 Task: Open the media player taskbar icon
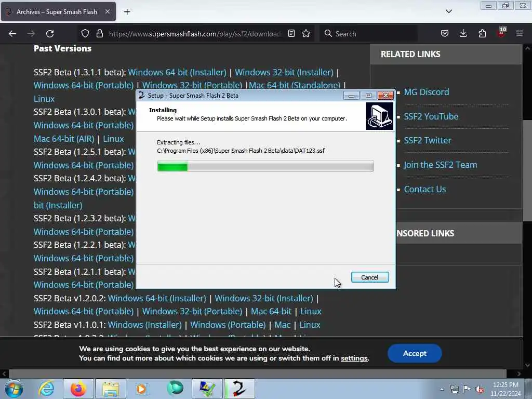coord(141,389)
